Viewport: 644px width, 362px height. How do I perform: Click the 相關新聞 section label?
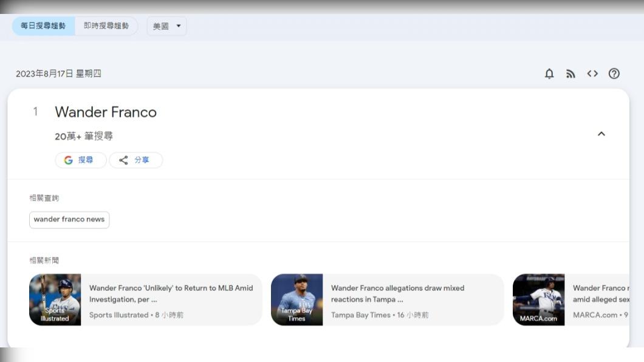pos(44,261)
